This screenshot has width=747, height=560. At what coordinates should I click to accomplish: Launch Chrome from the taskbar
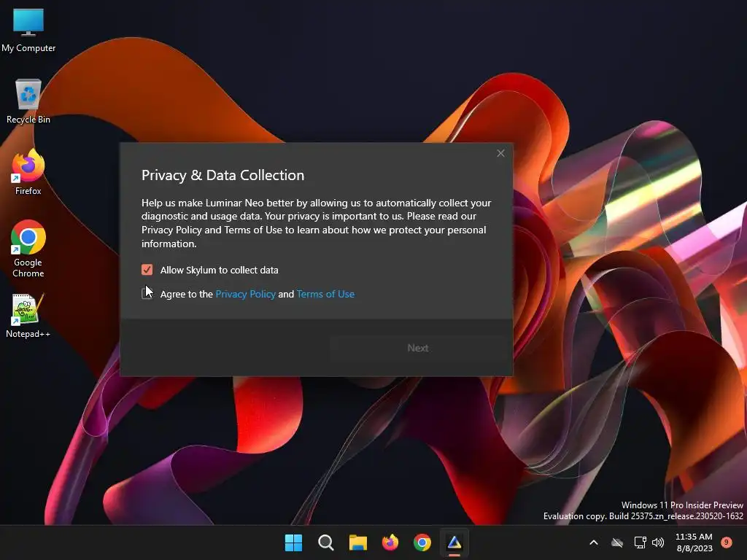422,542
